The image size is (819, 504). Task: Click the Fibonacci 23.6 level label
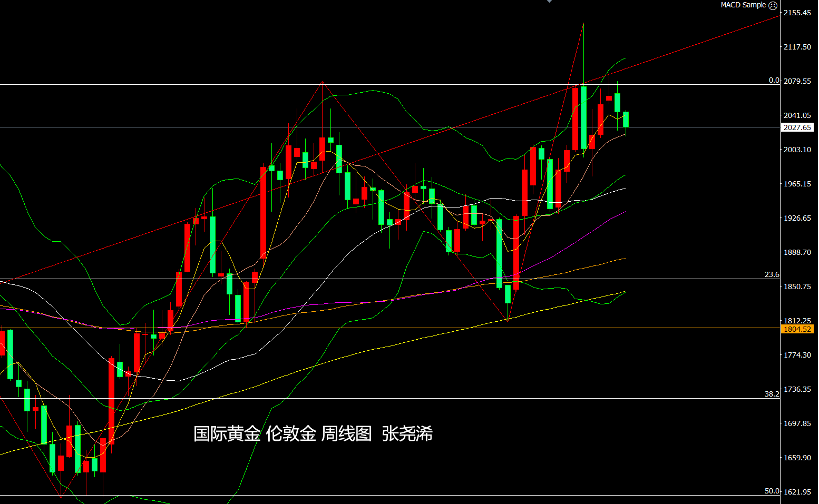(772, 274)
